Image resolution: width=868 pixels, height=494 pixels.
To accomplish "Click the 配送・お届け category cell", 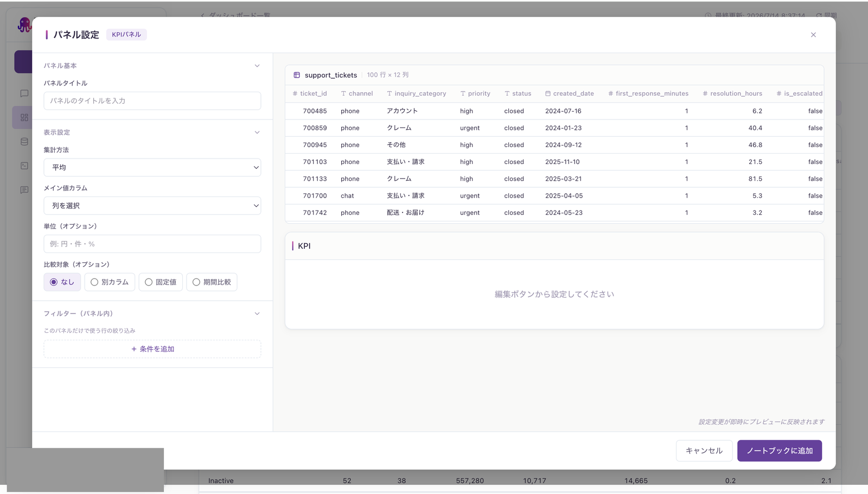I will click(x=406, y=213).
